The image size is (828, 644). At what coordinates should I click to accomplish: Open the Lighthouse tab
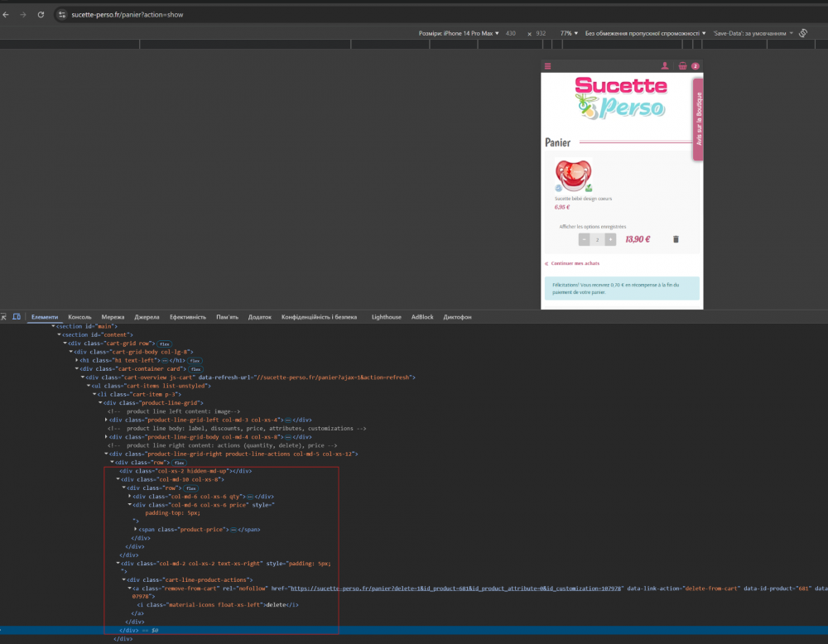pyautogui.click(x=386, y=317)
